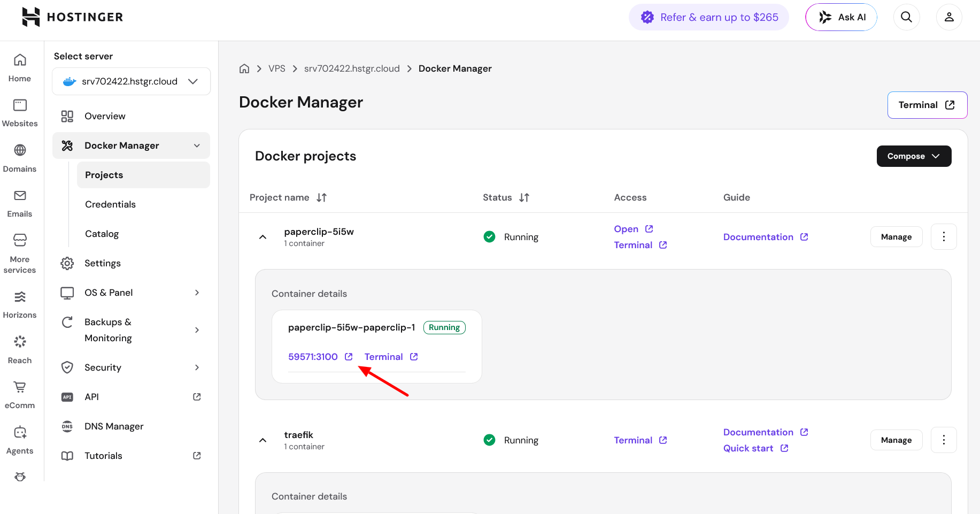Viewport: 980px width, 514px height.
Task: Click the Ask AI button
Action: [x=842, y=17]
